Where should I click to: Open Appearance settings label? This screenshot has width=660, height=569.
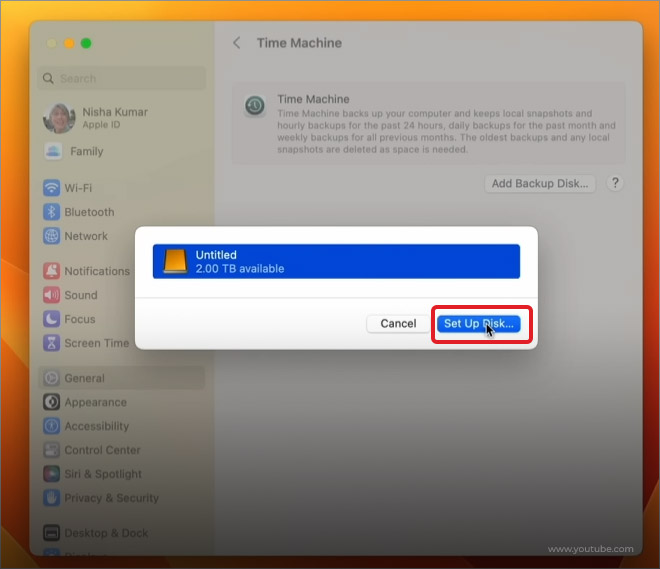click(x=96, y=402)
